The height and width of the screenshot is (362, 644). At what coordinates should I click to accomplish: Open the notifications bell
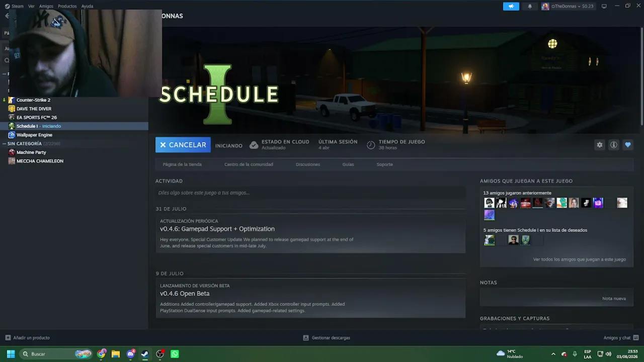click(530, 6)
